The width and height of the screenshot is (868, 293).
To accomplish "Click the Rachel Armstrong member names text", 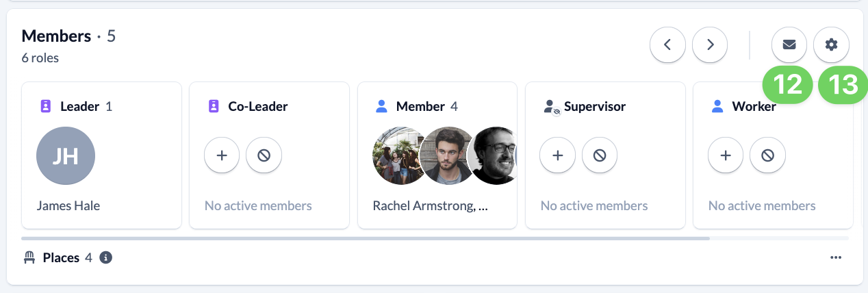I will click(x=430, y=205).
